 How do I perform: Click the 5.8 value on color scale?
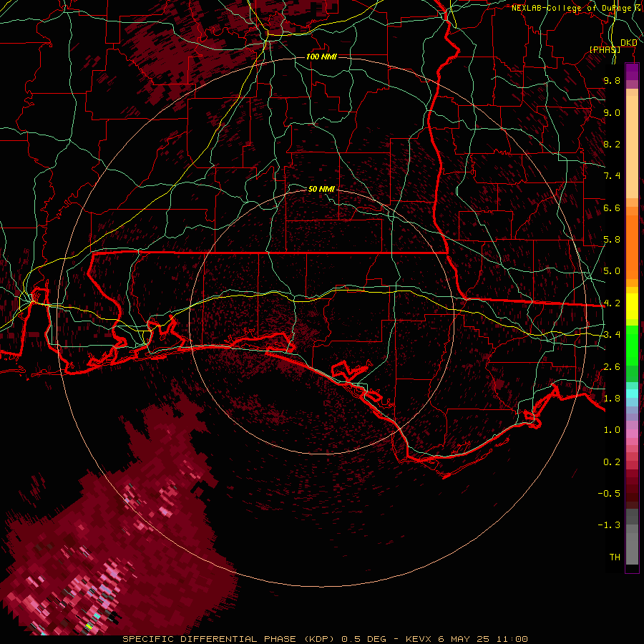point(612,240)
